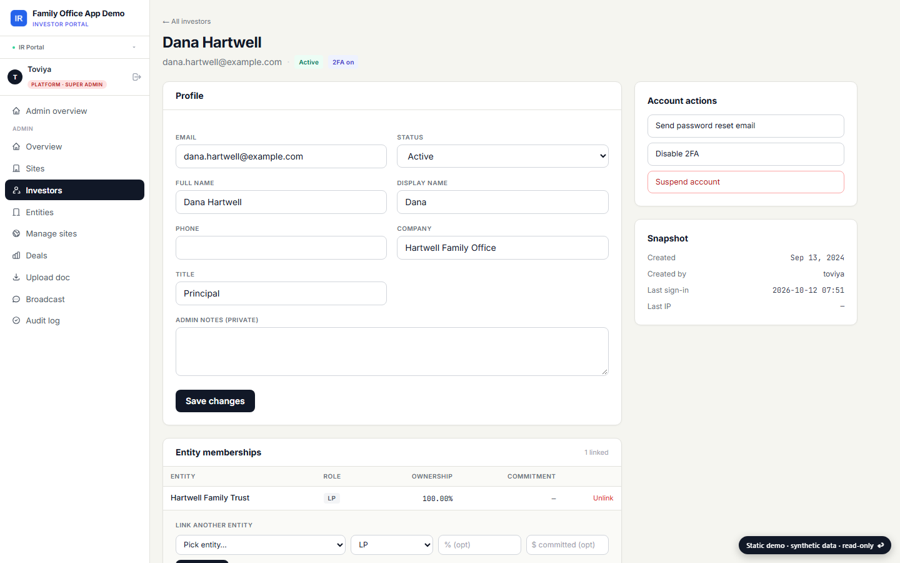The width and height of the screenshot is (900, 563).
Task: Click the Platform Super Admin badge
Action: point(67,84)
